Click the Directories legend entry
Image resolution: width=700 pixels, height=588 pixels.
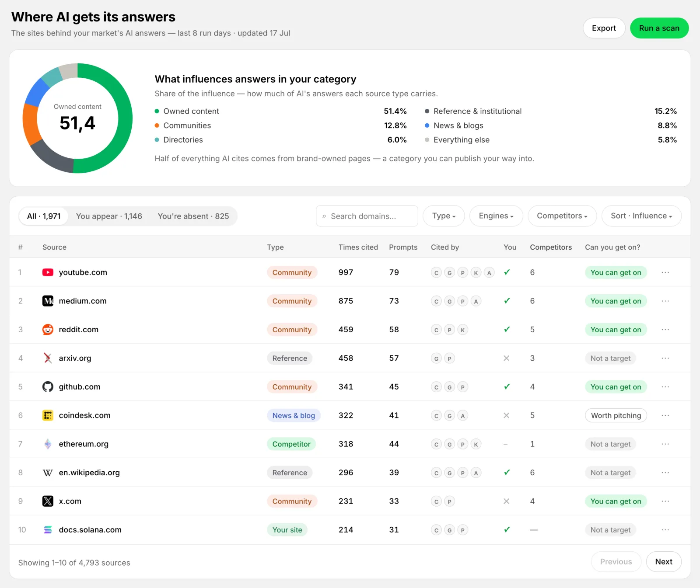(x=183, y=140)
